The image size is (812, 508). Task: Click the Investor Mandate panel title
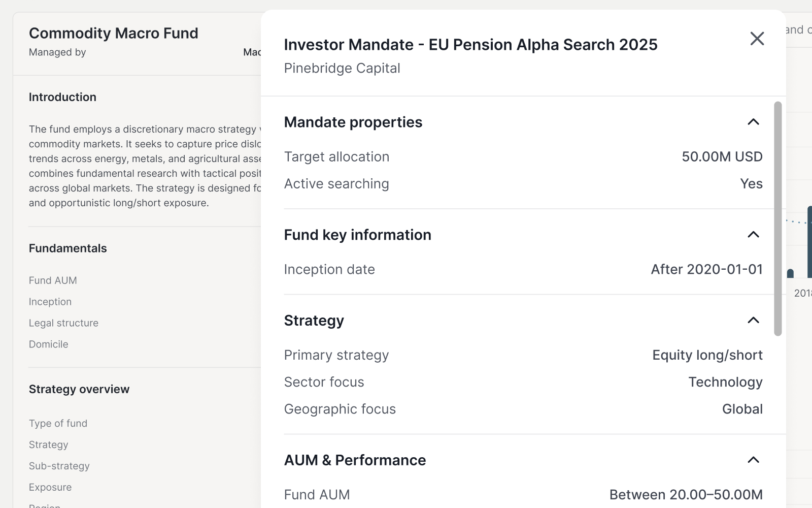tap(470, 45)
